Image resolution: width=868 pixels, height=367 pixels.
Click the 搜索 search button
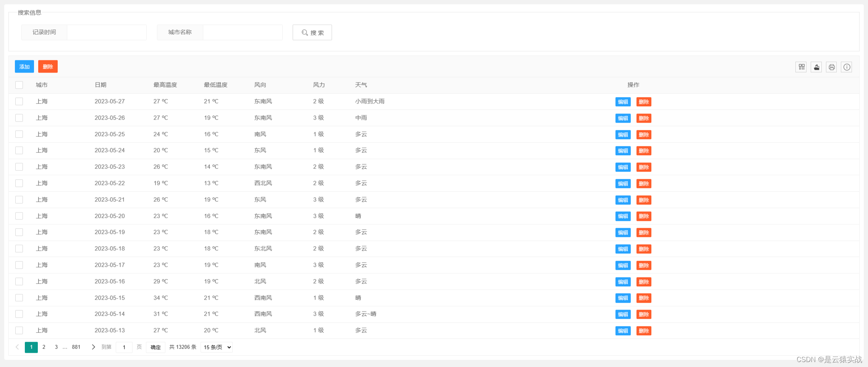[312, 32]
